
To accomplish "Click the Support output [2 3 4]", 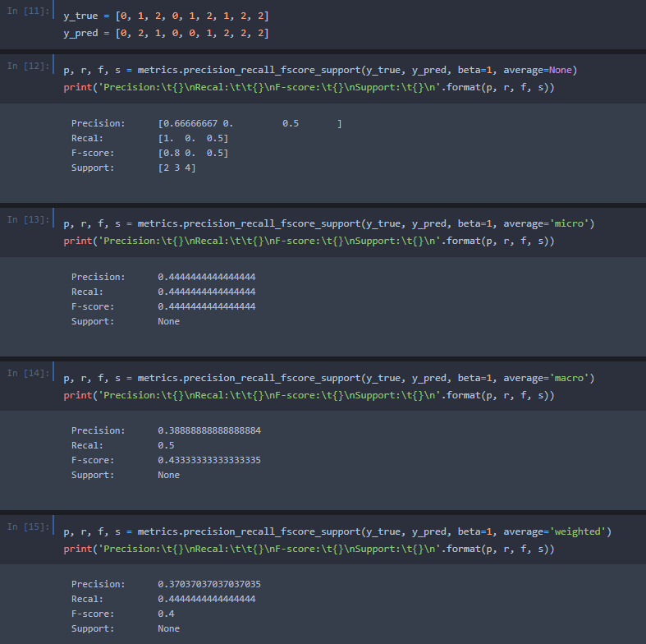I will tap(176, 168).
